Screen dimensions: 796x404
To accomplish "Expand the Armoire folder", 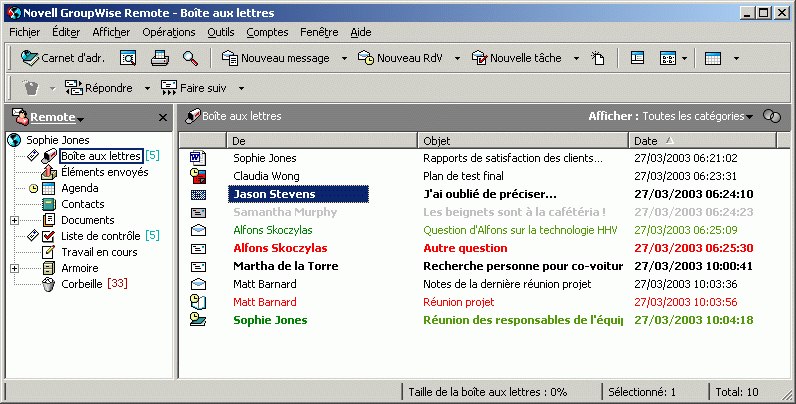I will (14, 268).
